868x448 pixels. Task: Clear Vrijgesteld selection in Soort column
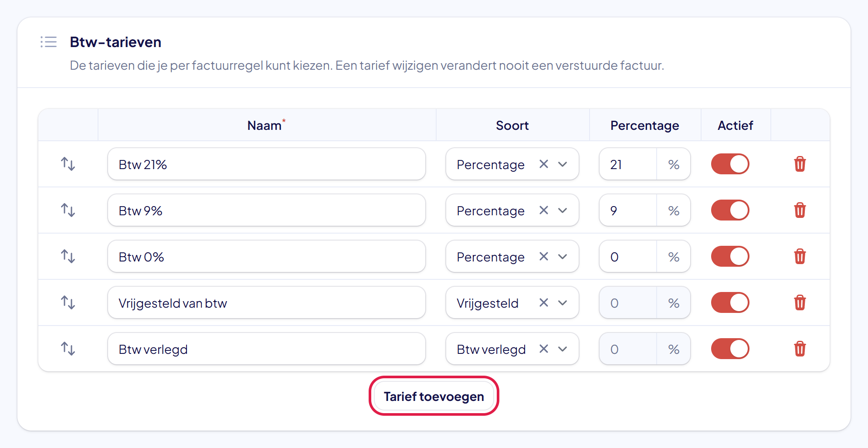pos(544,303)
